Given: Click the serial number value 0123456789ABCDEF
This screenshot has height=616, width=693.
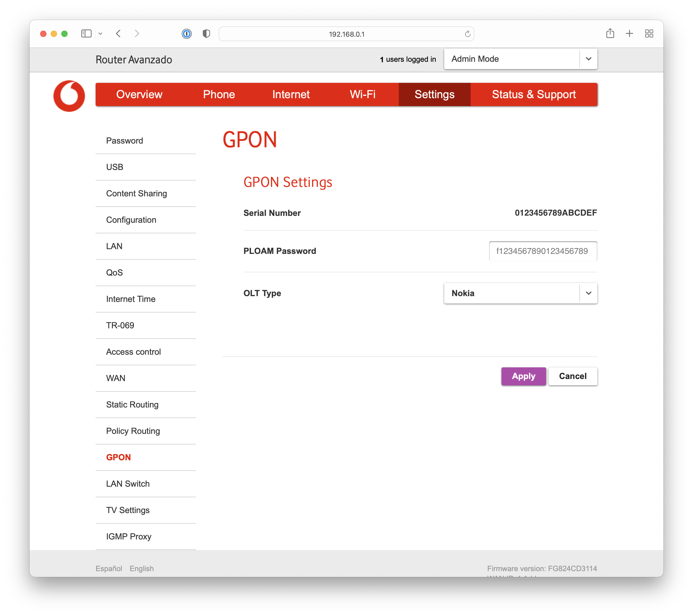Looking at the screenshot, I should click(x=556, y=213).
